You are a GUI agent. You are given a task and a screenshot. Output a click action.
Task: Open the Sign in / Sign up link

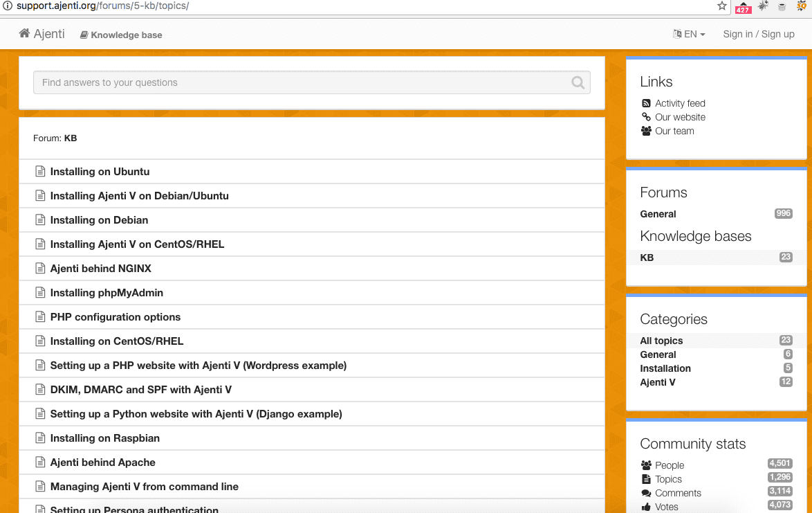(758, 34)
